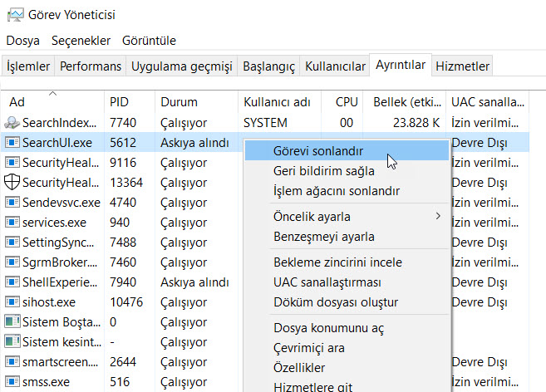The height and width of the screenshot is (392, 546).
Task: Click the SettingSync process icon
Action: pyautogui.click(x=12, y=242)
